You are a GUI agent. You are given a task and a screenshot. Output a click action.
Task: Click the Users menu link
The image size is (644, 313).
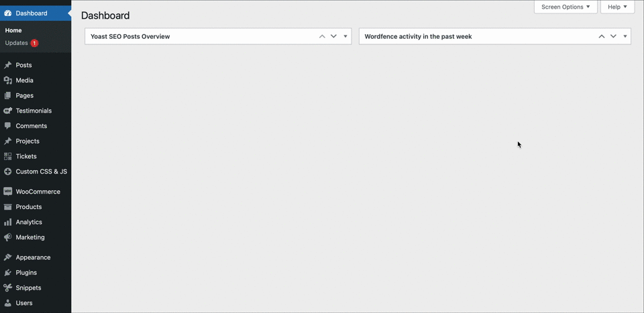tap(24, 303)
